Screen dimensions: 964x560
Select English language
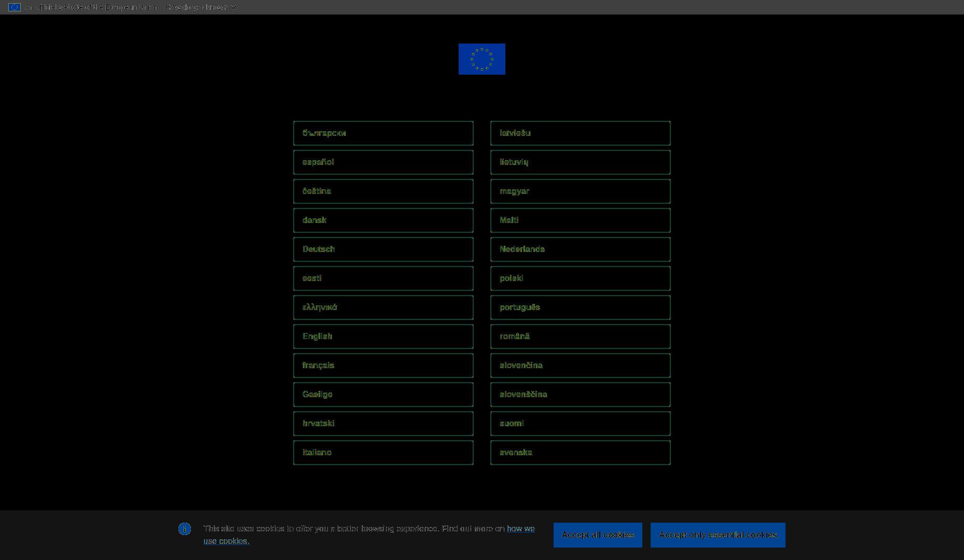point(383,337)
